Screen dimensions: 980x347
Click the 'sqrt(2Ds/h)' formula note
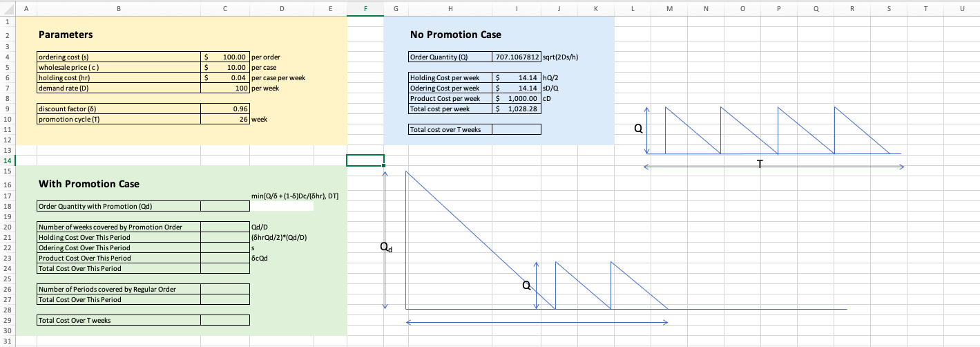tap(560, 57)
